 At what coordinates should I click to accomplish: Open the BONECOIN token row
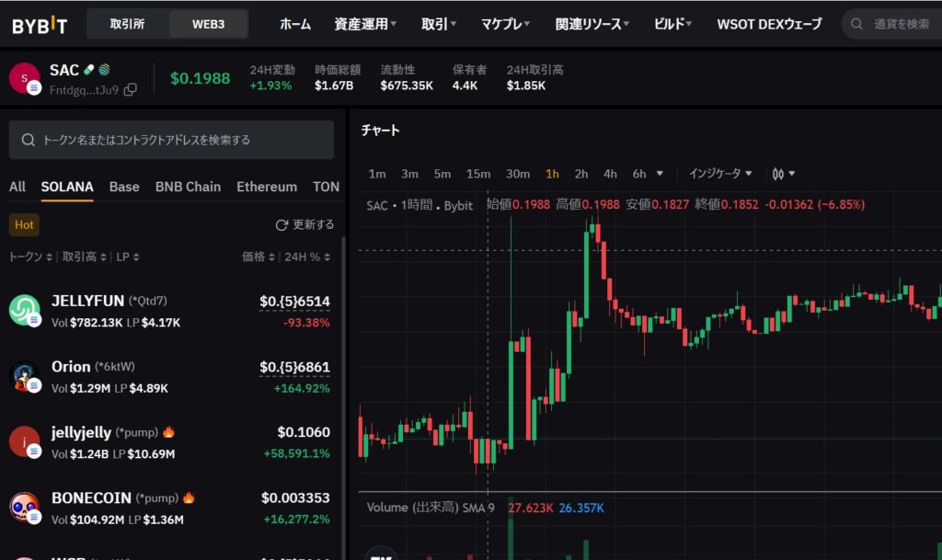[x=169, y=508]
